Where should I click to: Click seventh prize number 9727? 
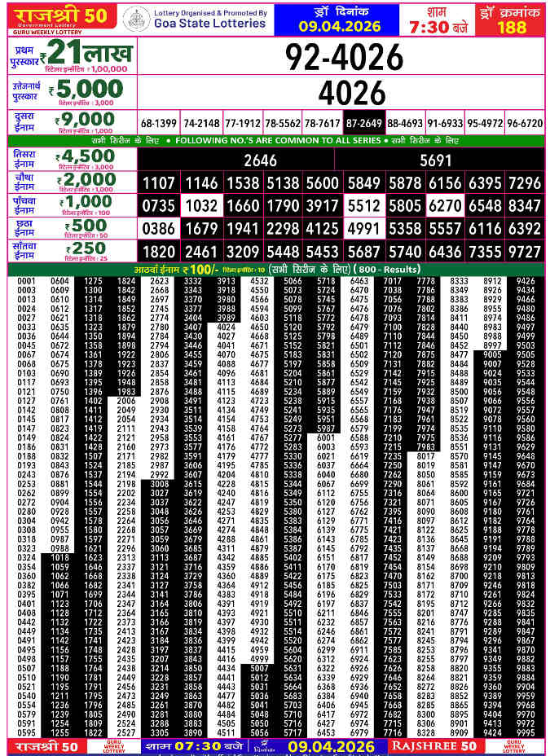click(525, 252)
